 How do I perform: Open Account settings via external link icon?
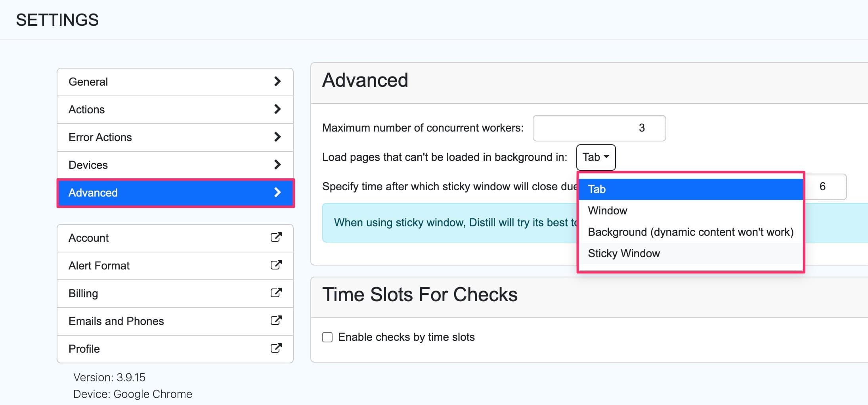pos(276,238)
